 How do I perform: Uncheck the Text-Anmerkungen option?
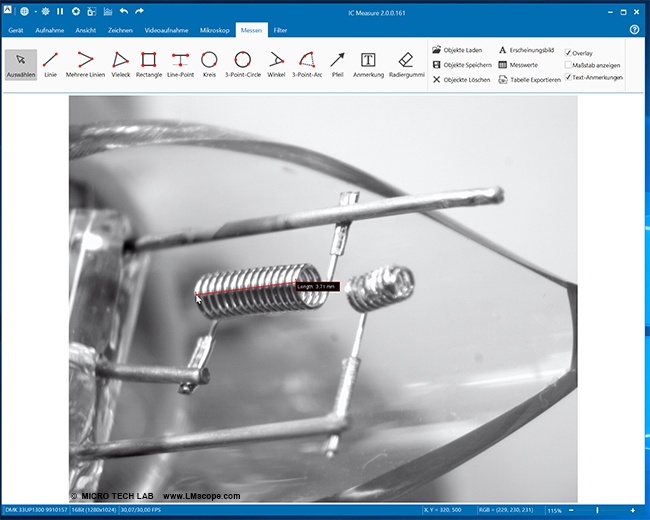[x=569, y=77]
